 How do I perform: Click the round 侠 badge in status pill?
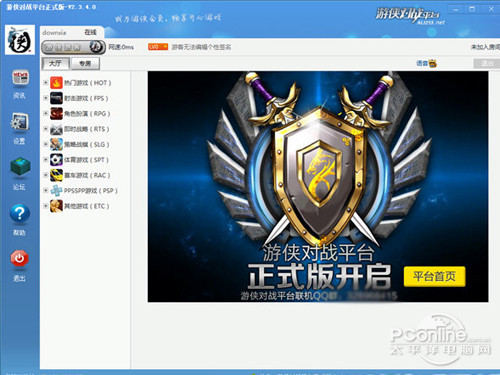(96, 47)
